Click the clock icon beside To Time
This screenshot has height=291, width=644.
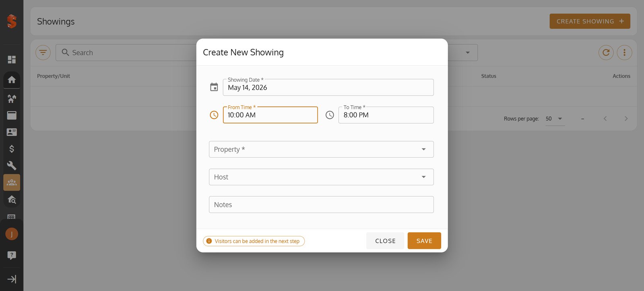pyautogui.click(x=330, y=115)
